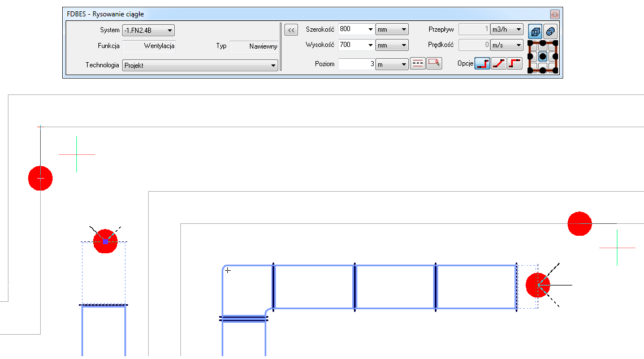
Task: Click the red connection point at duct end
Action: (538, 285)
